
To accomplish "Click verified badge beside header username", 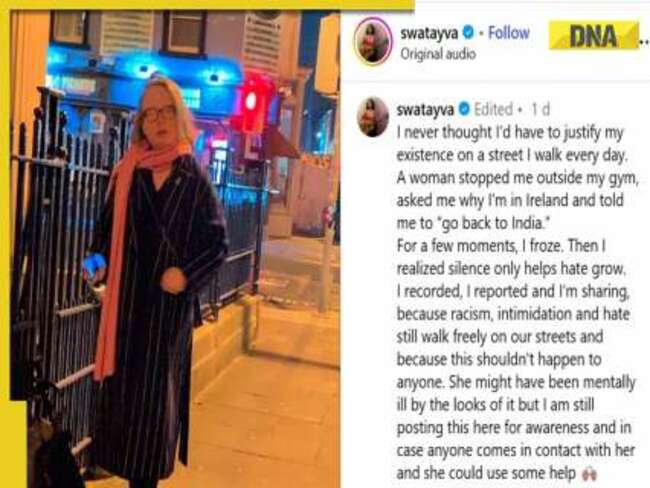I will (468, 33).
